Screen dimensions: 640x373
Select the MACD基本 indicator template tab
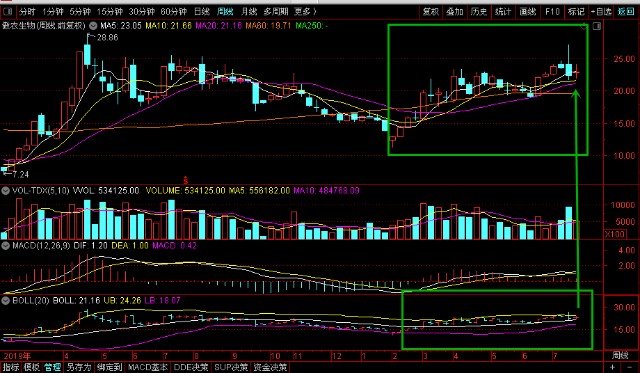[147, 367]
